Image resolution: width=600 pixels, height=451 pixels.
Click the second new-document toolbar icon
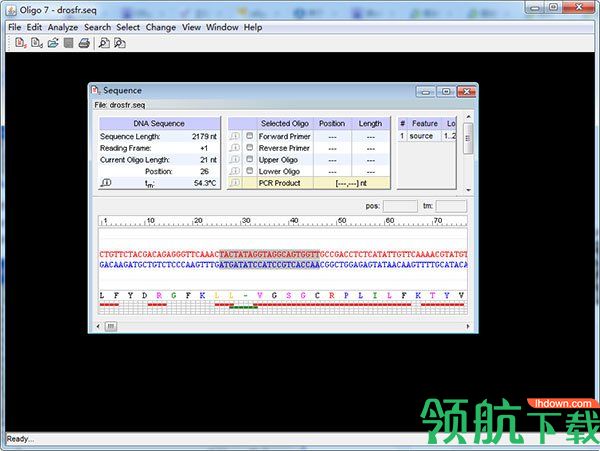click(36, 43)
